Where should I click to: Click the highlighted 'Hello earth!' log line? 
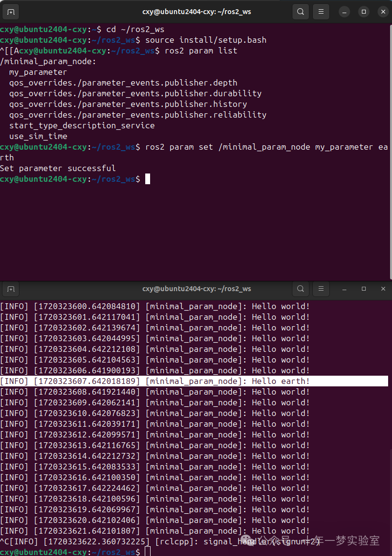click(194, 381)
